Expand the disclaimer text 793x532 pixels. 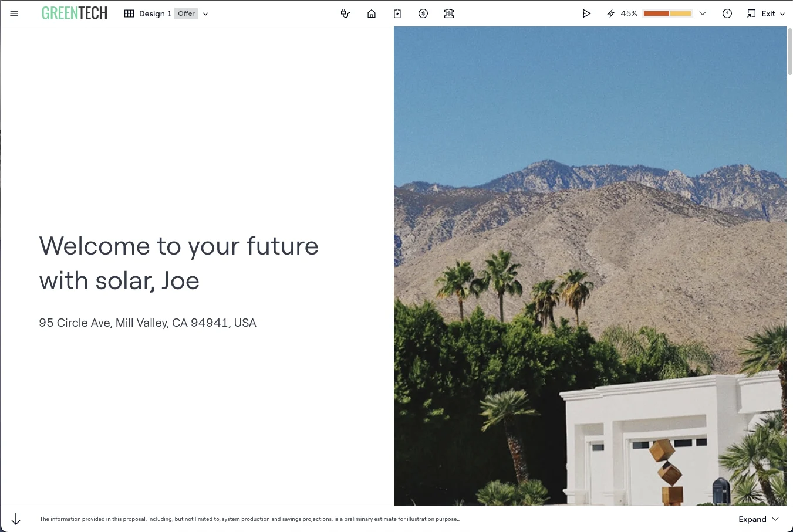(x=758, y=519)
